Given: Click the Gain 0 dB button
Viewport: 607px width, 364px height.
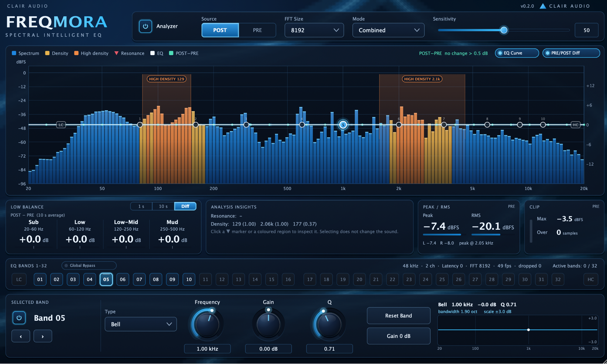Looking at the screenshot, I should pos(399,336).
